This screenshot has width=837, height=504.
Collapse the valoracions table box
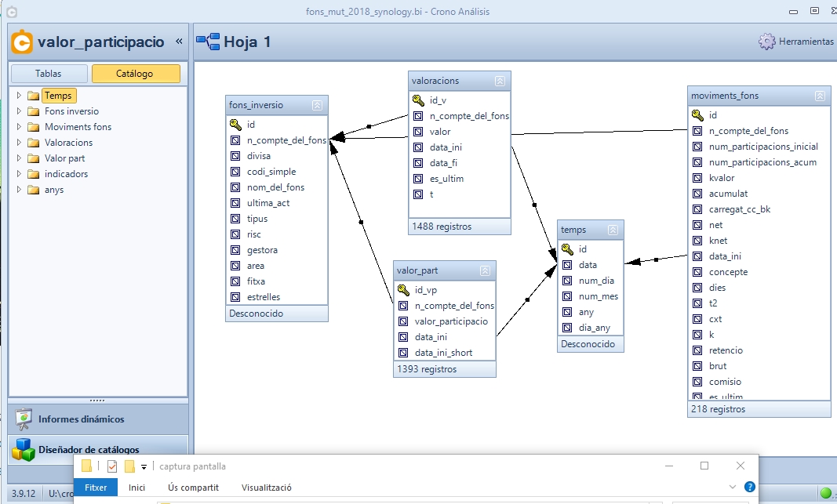pyautogui.click(x=500, y=81)
